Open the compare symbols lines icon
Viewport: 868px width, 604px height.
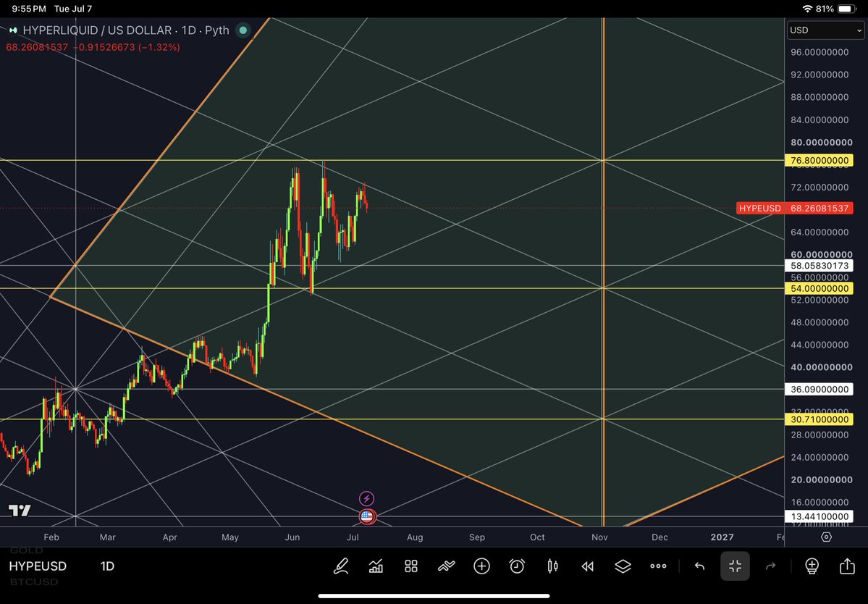pos(446,566)
